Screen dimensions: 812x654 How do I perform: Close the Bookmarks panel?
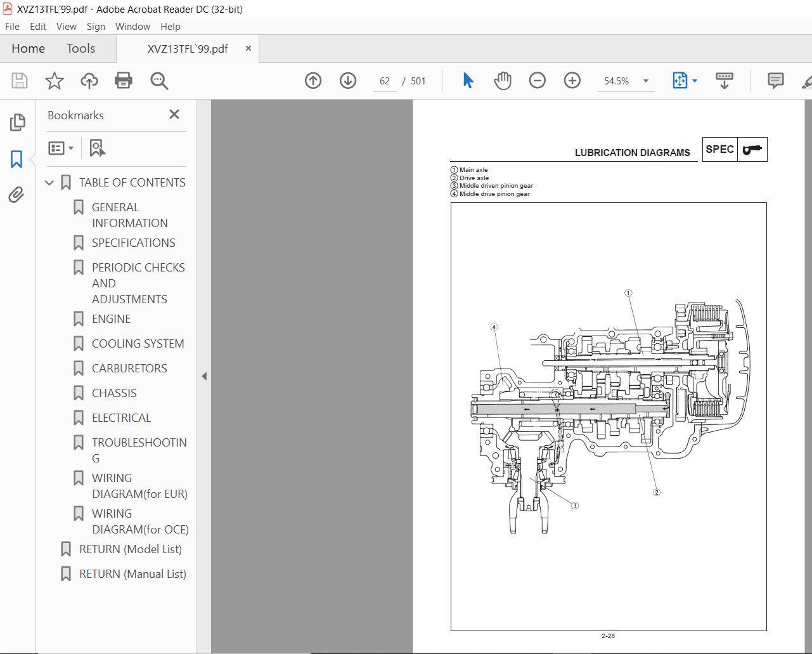(174, 114)
